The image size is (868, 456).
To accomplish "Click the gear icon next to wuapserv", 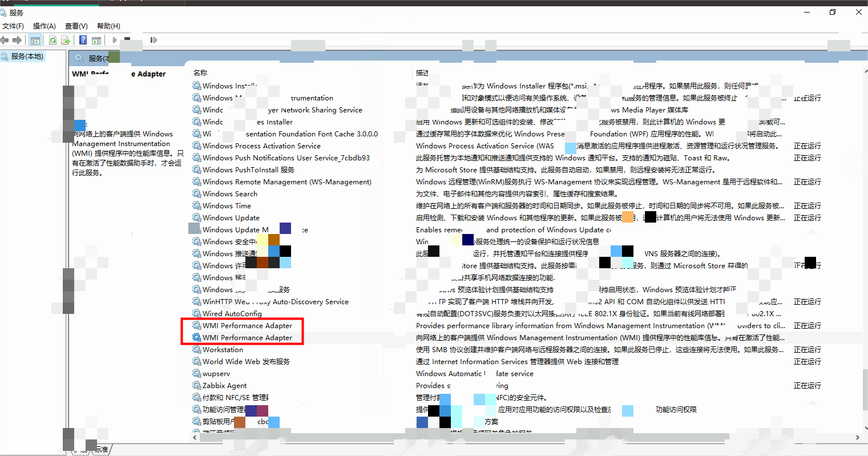I will [197, 374].
